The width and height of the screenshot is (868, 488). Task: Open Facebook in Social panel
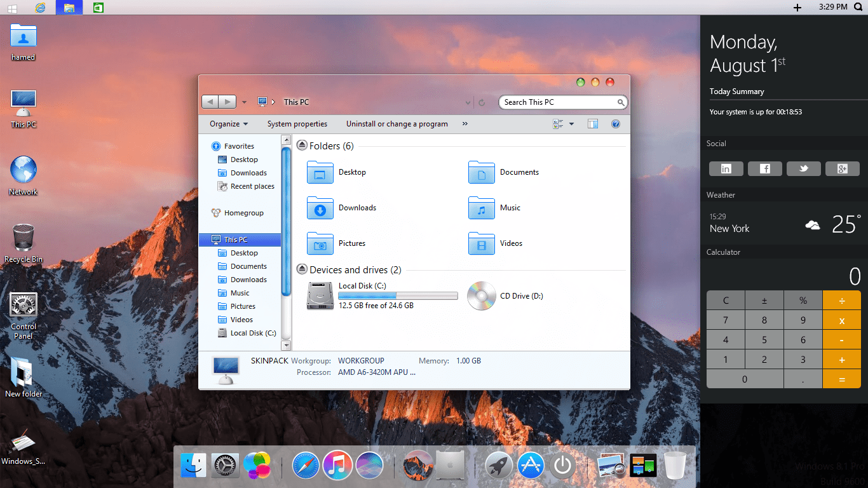(764, 168)
